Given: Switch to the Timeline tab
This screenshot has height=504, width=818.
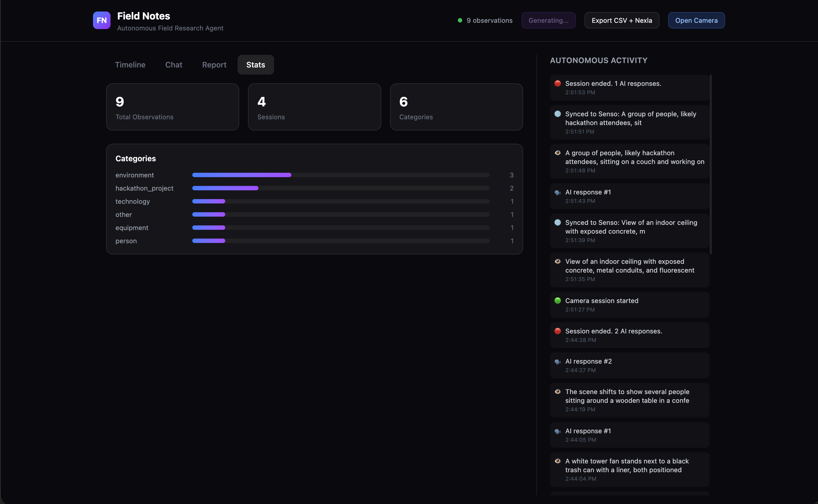Looking at the screenshot, I should [130, 65].
